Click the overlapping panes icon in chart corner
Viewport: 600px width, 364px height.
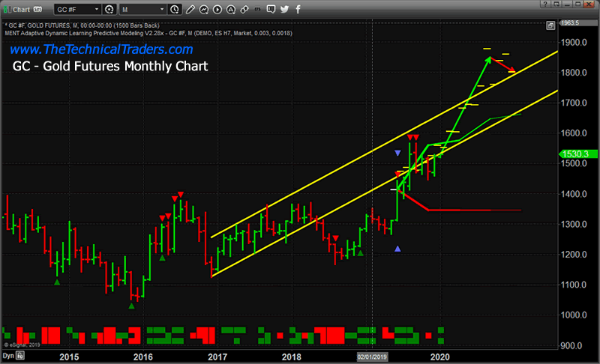[x=550, y=25]
